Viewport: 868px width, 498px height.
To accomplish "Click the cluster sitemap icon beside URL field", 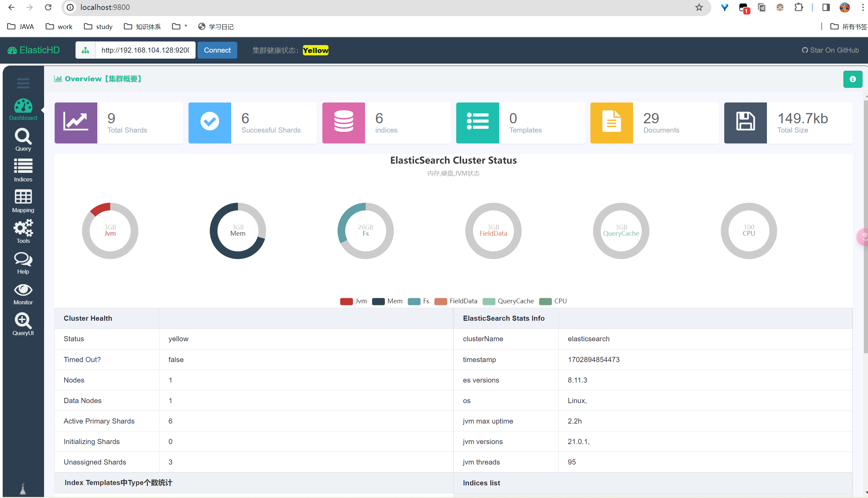I will [x=85, y=50].
